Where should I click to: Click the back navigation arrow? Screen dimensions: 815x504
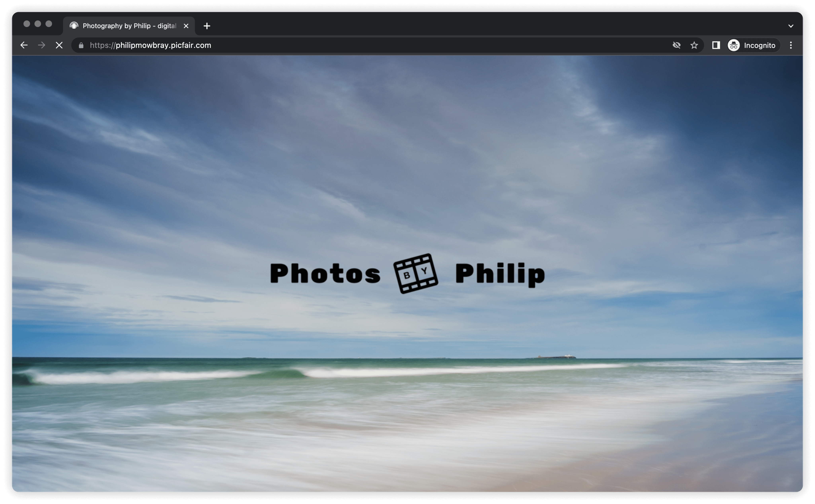click(x=24, y=45)
